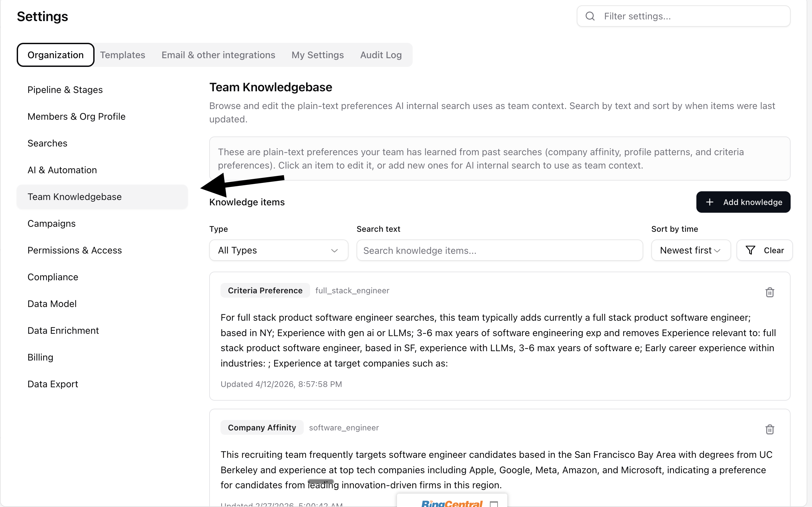The image size is (812, 507).
Task: Select Team Knowledgebase in sidebar
Action: (x=102, y=197)
